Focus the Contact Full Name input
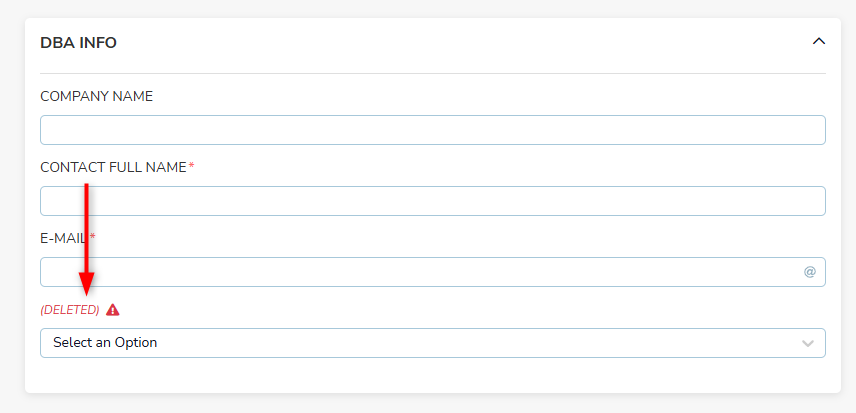Screen dimensions: 856x413 click(432, 201)
